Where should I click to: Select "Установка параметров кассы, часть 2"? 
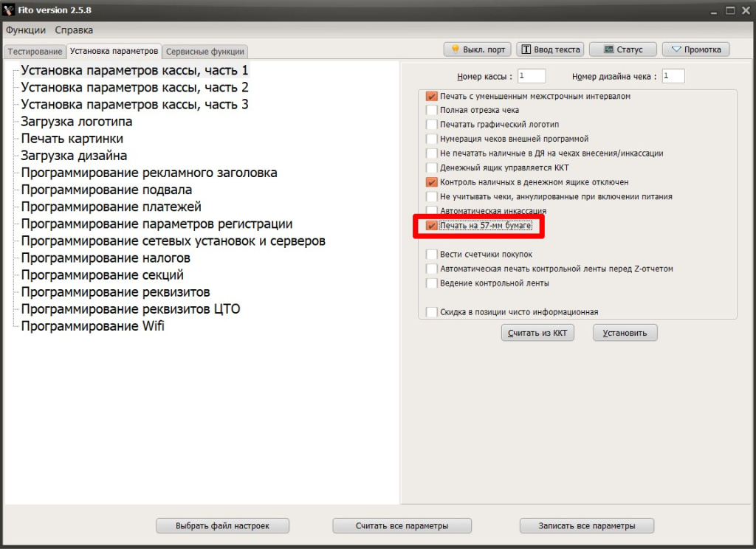[134, 88]
